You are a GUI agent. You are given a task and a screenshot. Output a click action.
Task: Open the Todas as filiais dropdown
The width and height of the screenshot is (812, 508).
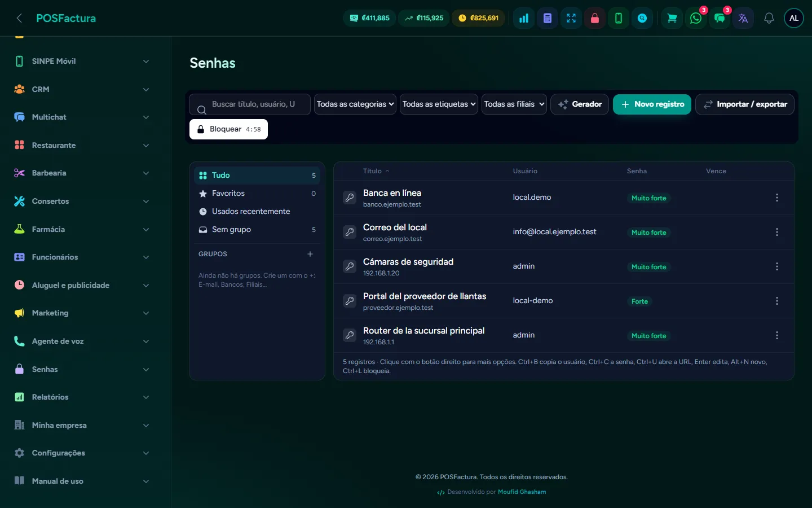(514, 104)
